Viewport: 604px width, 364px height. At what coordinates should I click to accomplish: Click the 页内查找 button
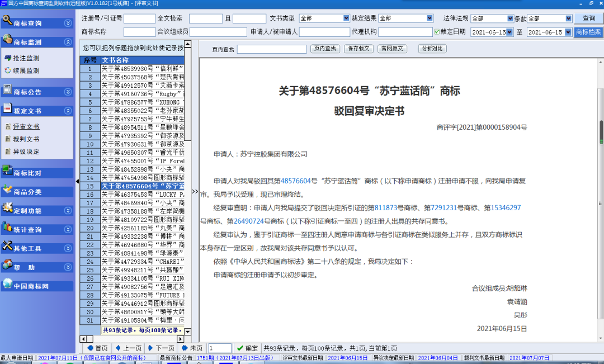click(x=325, y=49)
